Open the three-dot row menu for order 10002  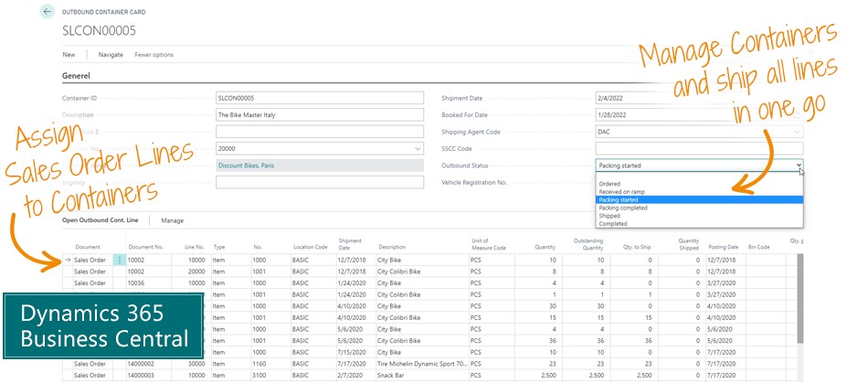click(x=119, y=260)
